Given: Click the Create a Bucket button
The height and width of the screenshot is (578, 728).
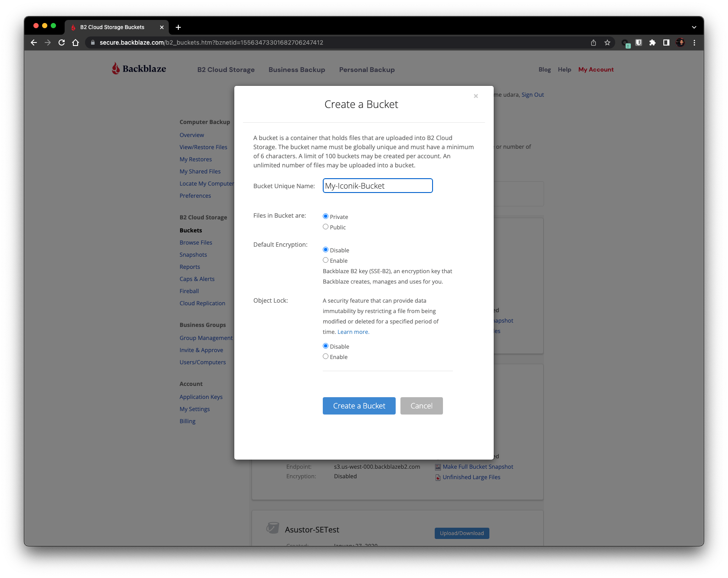Looking at the screenshot, I should (359, 406).
